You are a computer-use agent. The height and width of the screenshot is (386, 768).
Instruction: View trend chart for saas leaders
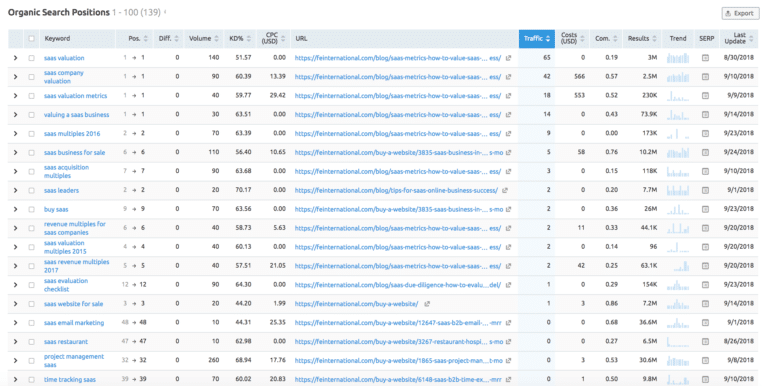(x=678, y=190)
